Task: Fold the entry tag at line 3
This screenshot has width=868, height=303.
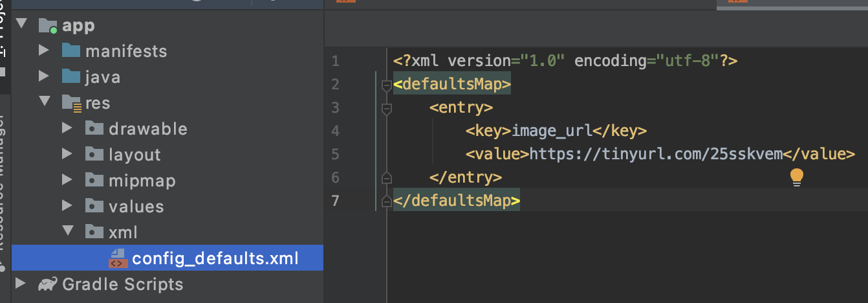Action: [387, 107]
